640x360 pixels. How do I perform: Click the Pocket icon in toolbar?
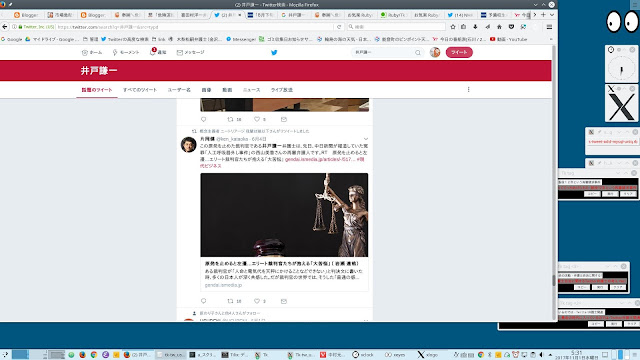[x=511, y=27]
